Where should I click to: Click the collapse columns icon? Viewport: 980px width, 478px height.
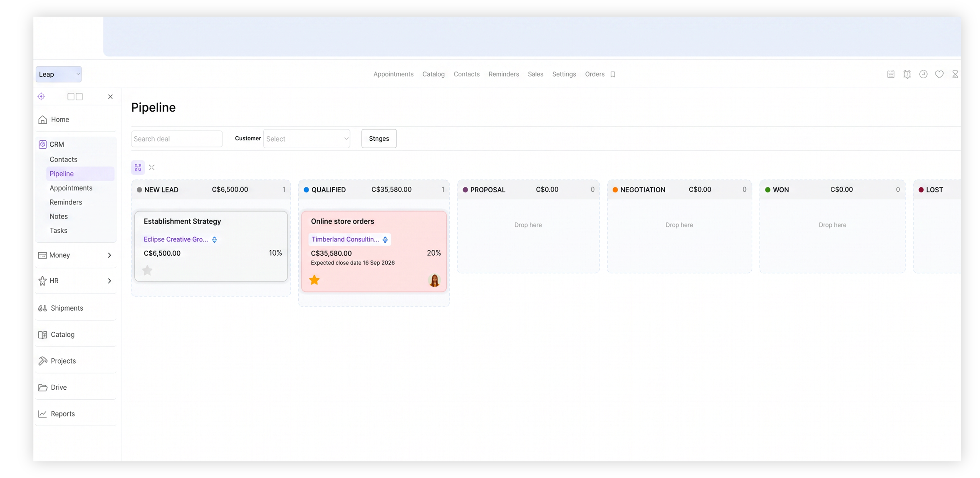click(152, 167)
